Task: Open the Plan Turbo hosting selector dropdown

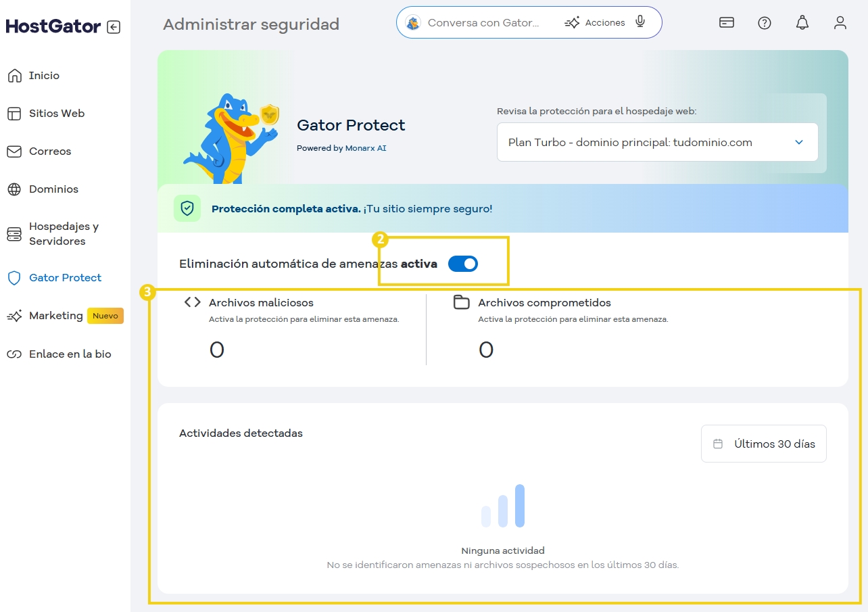Action: pos(656,142)
